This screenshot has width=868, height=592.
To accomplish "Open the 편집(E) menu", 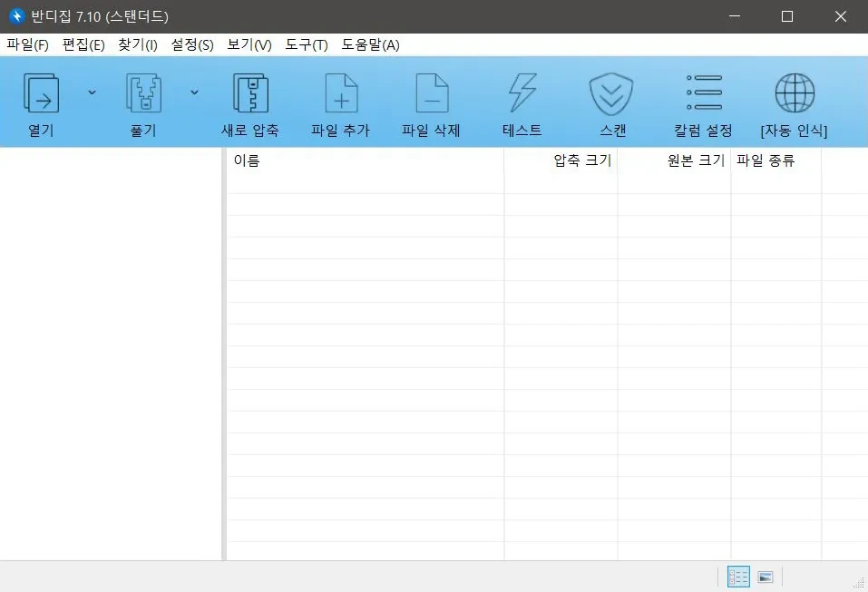I will tap(83, 44).
